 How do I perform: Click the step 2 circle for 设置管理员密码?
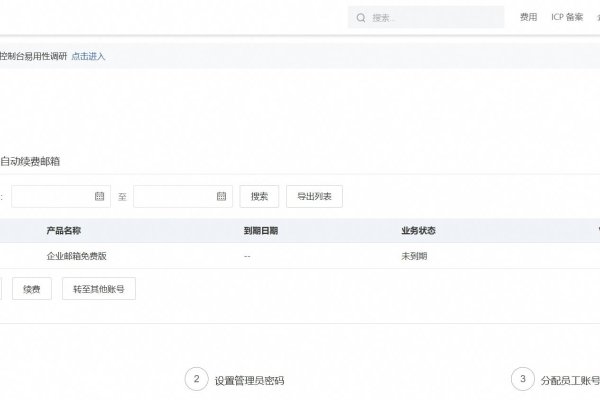click(x=197, y=379)
